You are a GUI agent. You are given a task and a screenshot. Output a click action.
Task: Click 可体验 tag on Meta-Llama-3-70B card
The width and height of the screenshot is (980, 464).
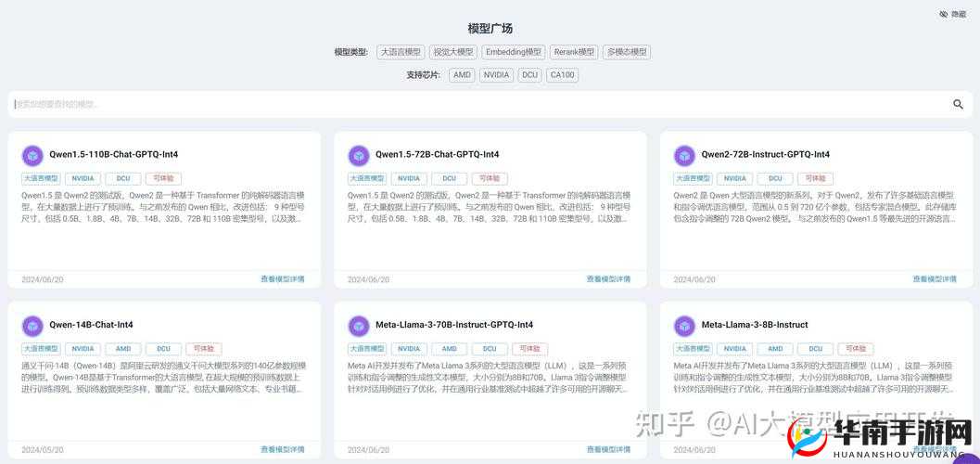point(530,349)
